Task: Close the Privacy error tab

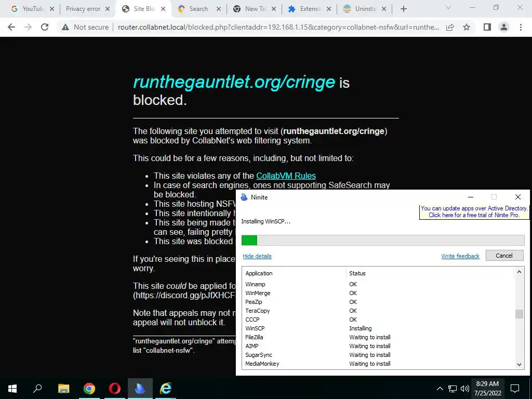Action: tap(108, 9)
